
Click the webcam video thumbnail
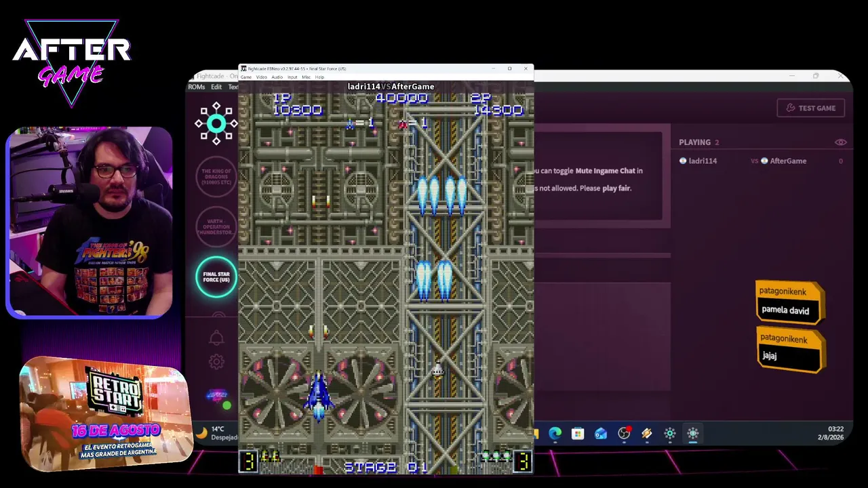click(x=90, y=222)
